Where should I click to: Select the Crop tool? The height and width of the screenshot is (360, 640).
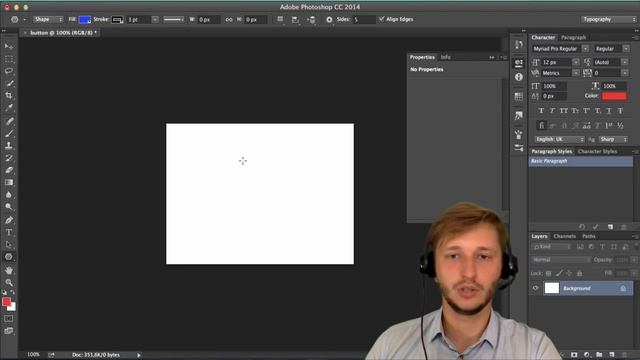tap(9, 96)
